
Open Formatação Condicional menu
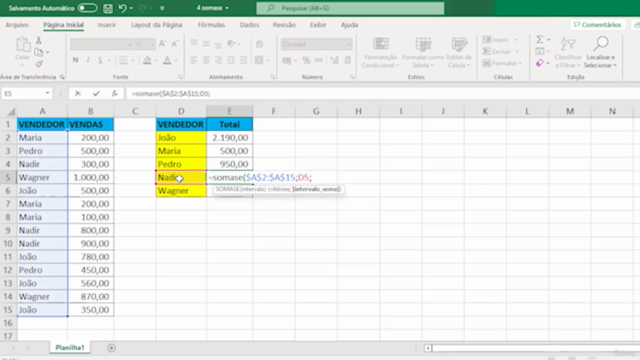(x=380, y=52)
